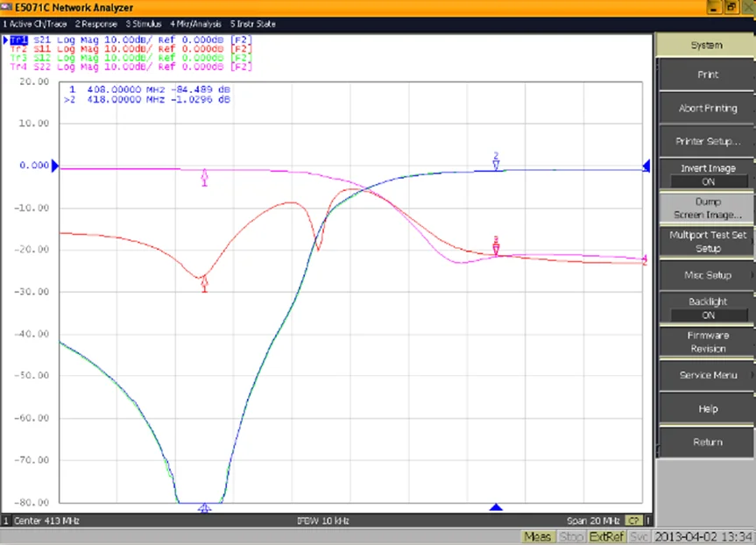This screenshot has width=756, height=545.
Task: Select marker 2 on the S21 trace
Action: click(x=496, y=162)
